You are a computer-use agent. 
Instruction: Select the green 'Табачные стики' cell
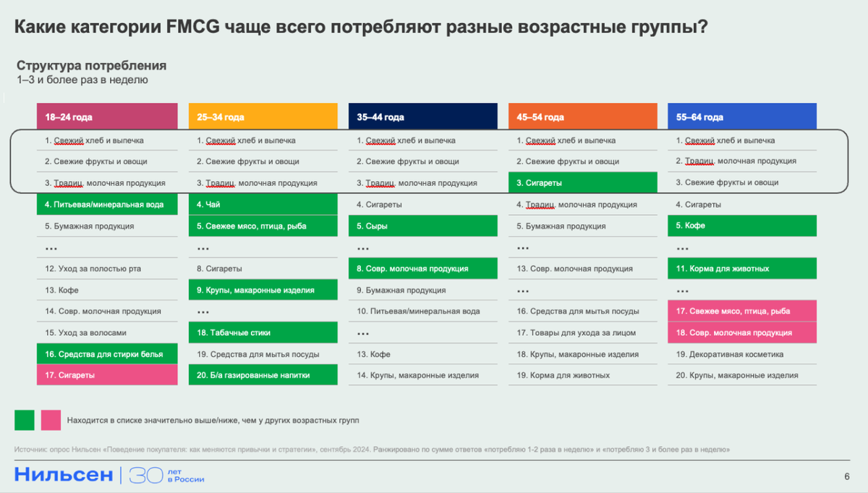tap(263, 332)
